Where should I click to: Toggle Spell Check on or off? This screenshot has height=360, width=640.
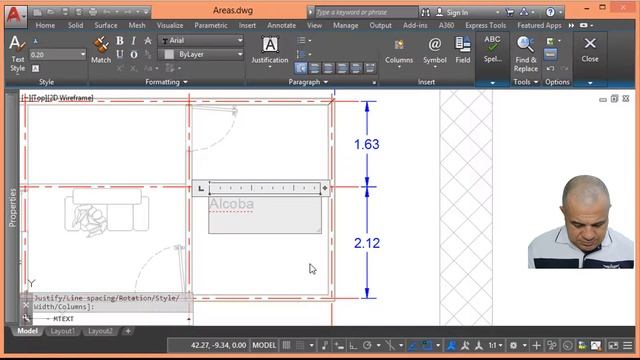492,49
